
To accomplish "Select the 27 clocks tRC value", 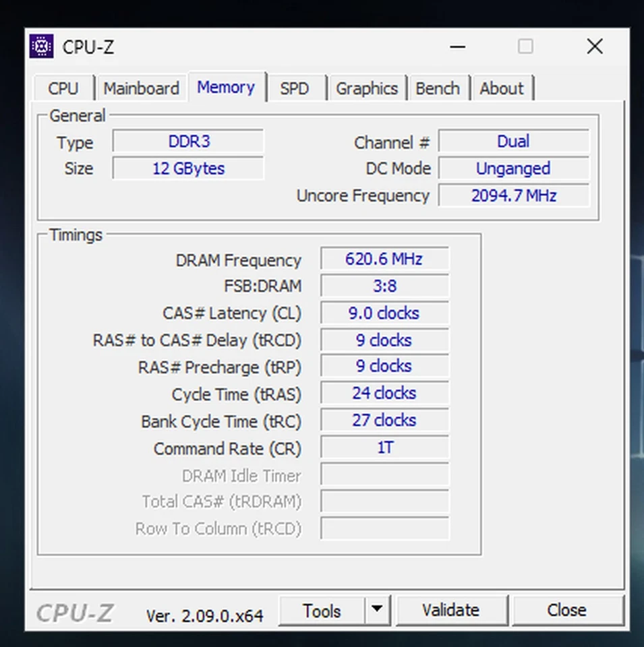I will point(384,421).
